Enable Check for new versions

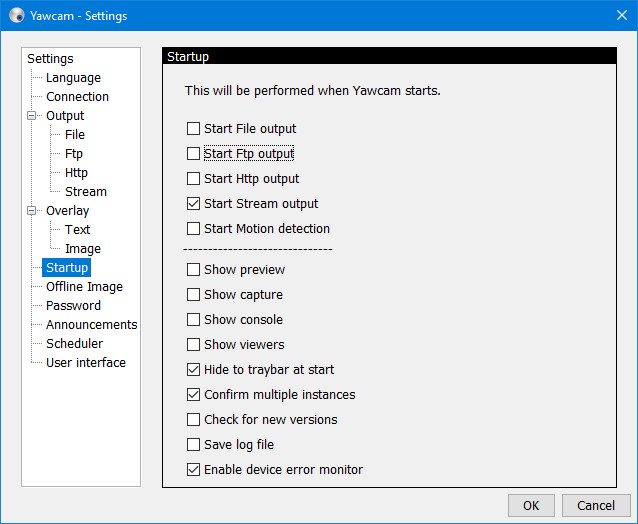click(193, 419)
